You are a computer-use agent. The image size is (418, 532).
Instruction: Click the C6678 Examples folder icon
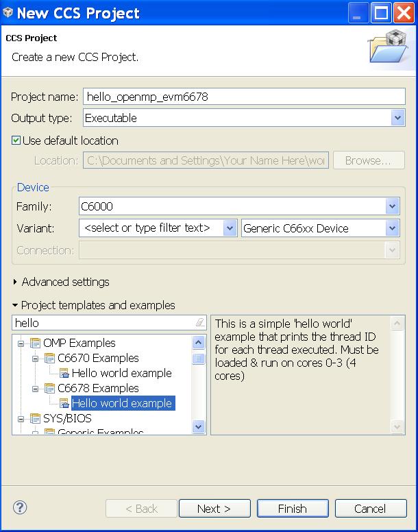(x=49, y=388)
